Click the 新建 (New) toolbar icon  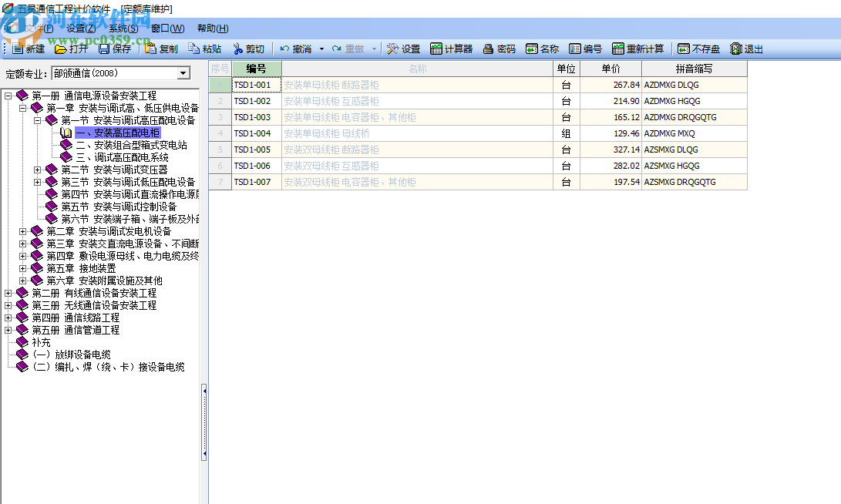(18, 49)
